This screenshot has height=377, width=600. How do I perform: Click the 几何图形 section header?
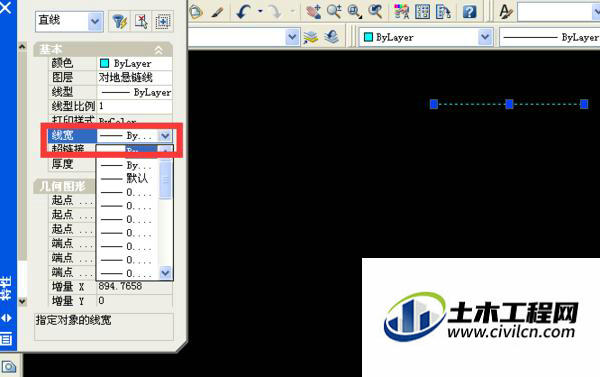coord(63,186)
